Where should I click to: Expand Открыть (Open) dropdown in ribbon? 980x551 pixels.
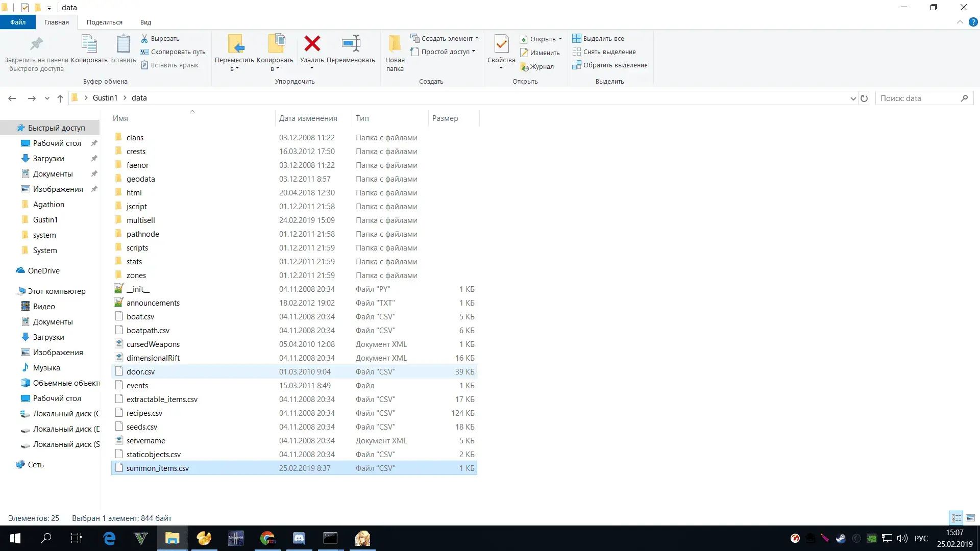[541, 39]
